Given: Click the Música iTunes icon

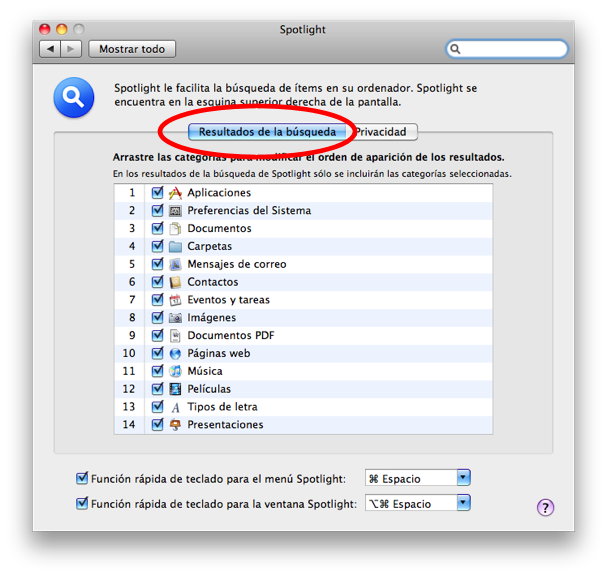Looking at the screenshot, I should pyautogui.click(x=175, y=371).
